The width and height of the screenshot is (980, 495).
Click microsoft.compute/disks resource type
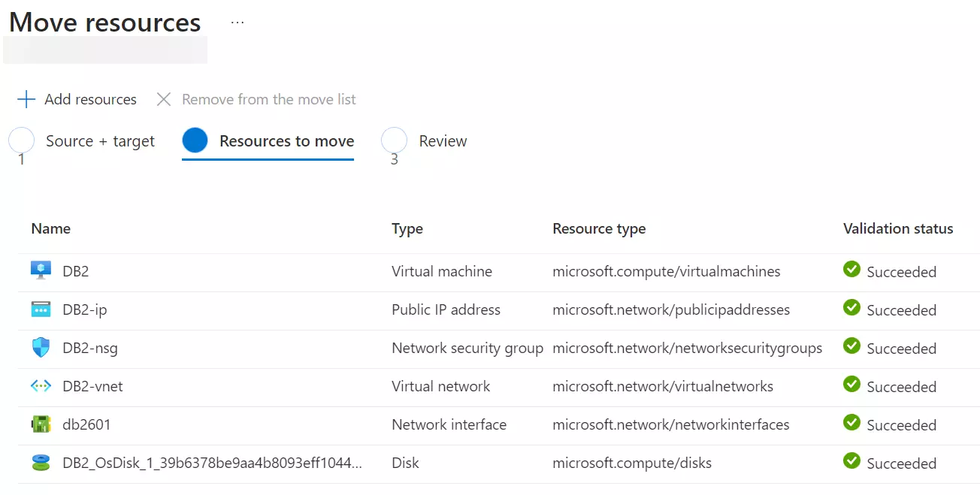pyautogui.click(x=632, y=463)
